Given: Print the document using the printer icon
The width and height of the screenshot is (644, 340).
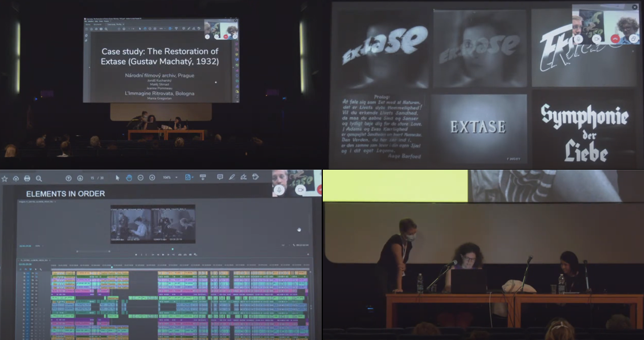Looking at the screenshot, I should tap(27, 179).
